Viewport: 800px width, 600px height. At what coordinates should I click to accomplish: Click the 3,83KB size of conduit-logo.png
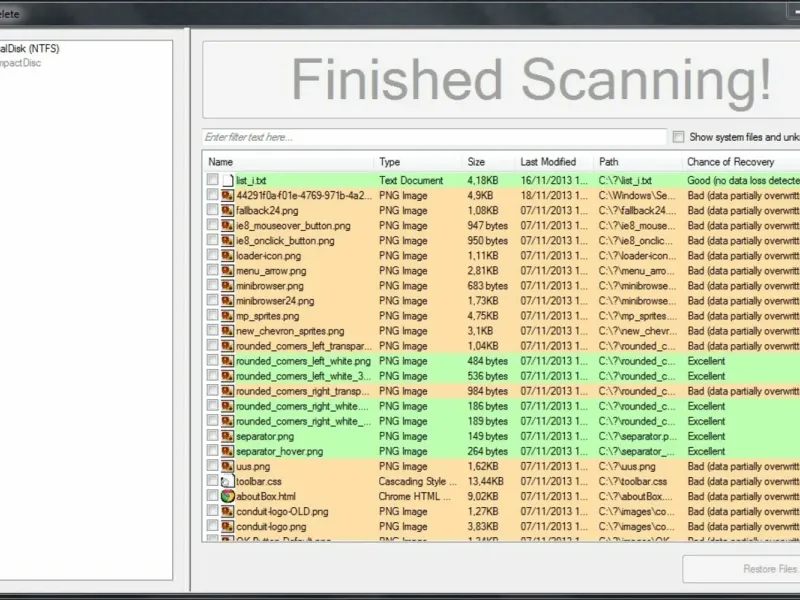483,527
